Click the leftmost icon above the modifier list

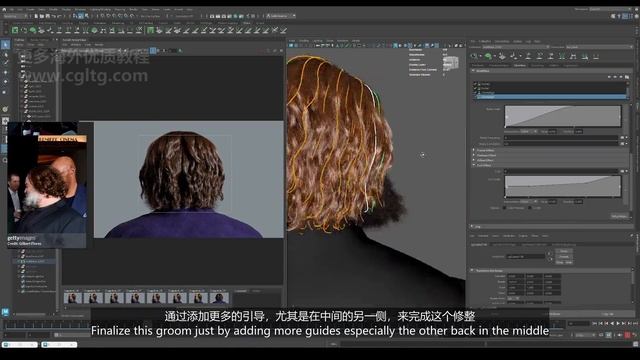609,77
